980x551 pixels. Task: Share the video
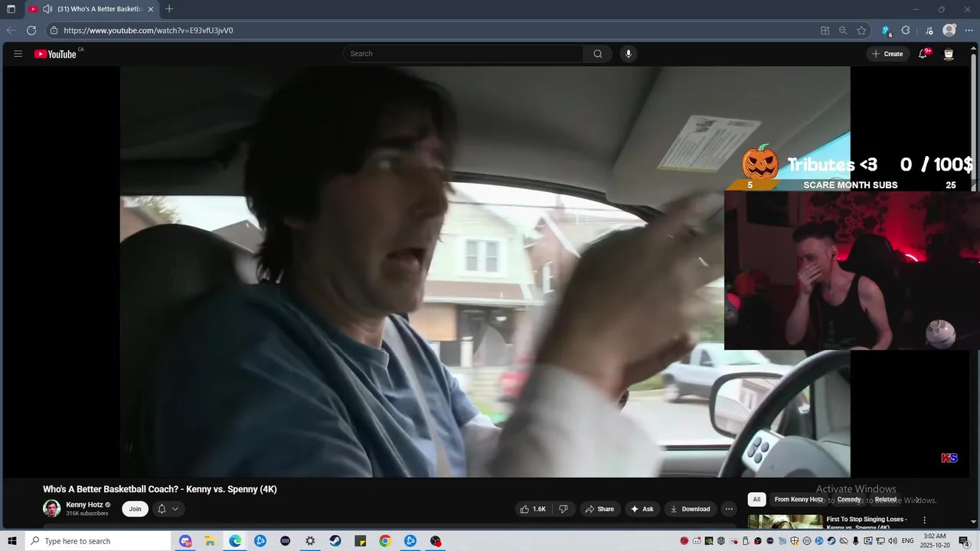599,509
